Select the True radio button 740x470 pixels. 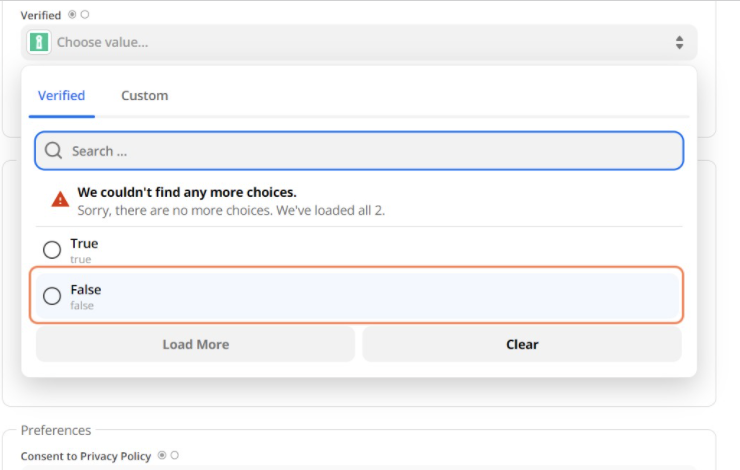pos(52,249)
